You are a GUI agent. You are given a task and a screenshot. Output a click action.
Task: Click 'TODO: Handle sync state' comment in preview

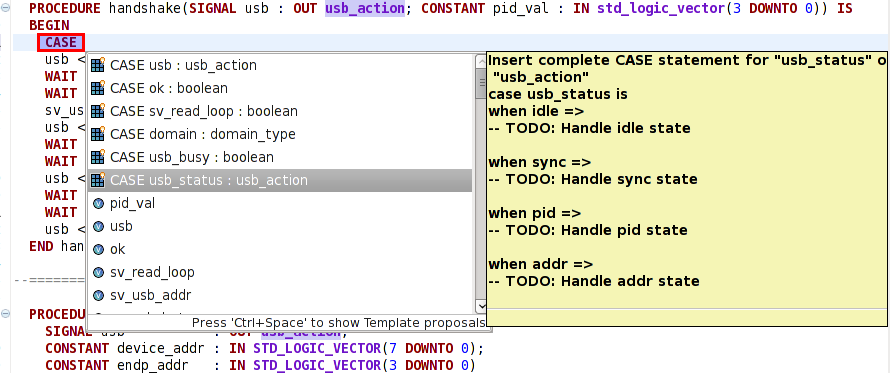pyautogui.click(x=601, y=179)
